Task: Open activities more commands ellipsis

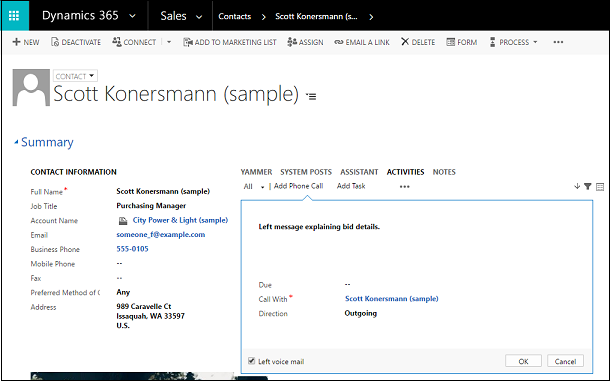Action: point(405,186)
